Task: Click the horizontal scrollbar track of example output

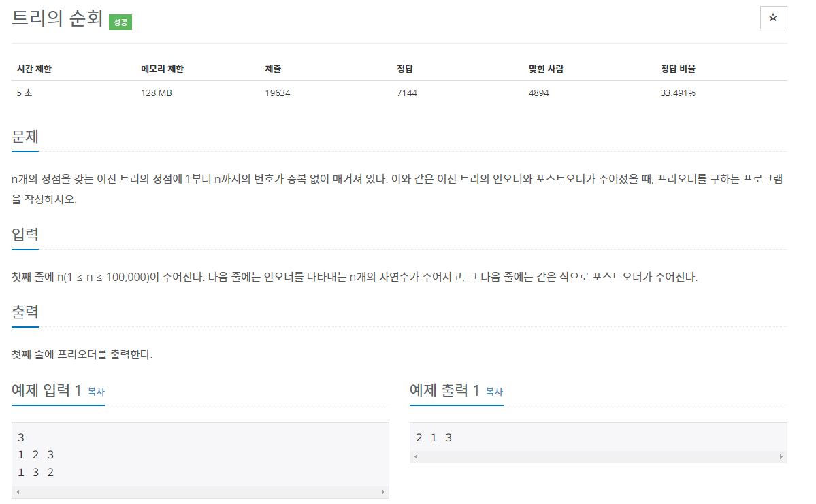Action: tap(598, 456)
